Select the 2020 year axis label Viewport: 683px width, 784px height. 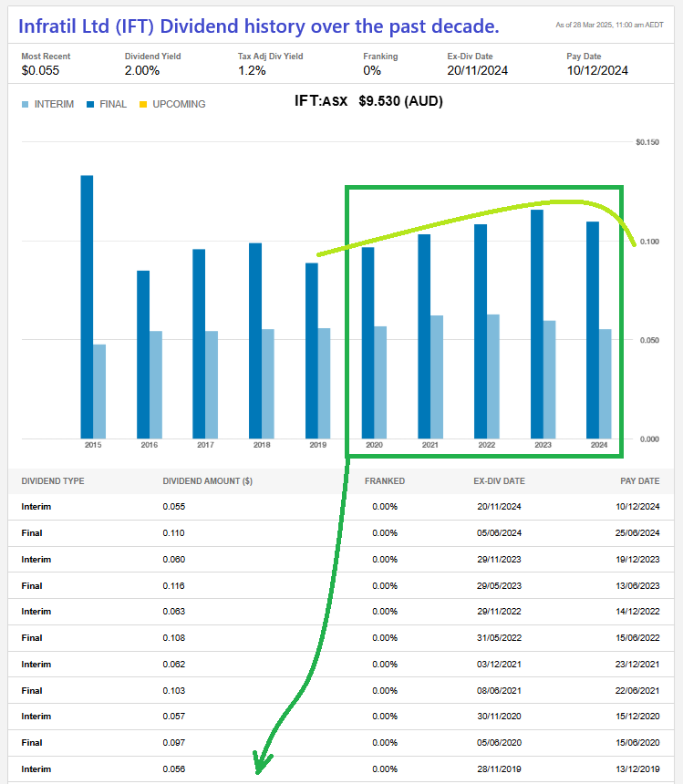click(x=374, y=446)
